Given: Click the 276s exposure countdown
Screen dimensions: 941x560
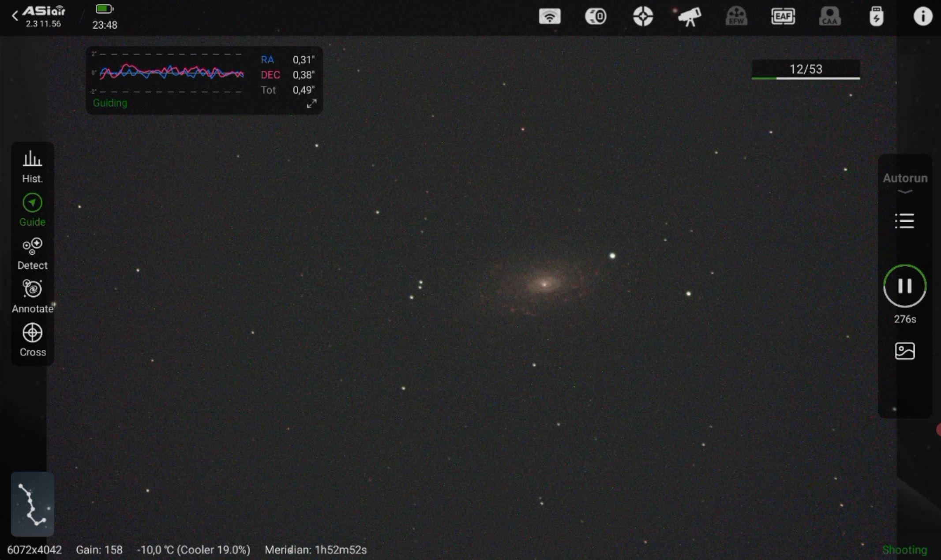Looking at the screenshot, I should [905, 319].
